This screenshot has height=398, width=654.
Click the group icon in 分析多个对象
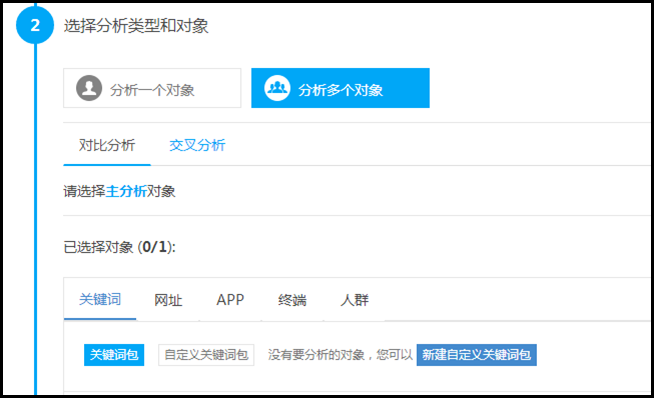coord(277,88)
